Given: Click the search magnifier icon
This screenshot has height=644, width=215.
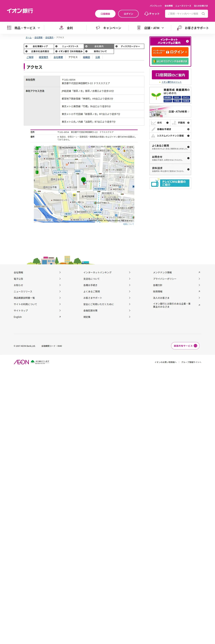Looking at the screenshot, I should coord(203,14).
